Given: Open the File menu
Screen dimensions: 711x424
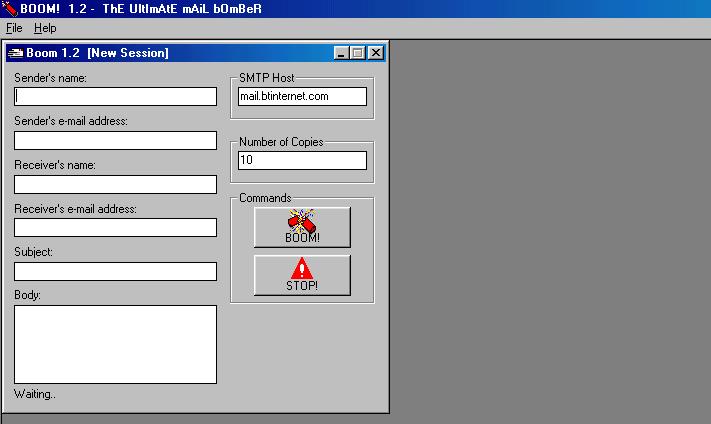Looking at the screenshot, I should (14, 28).
